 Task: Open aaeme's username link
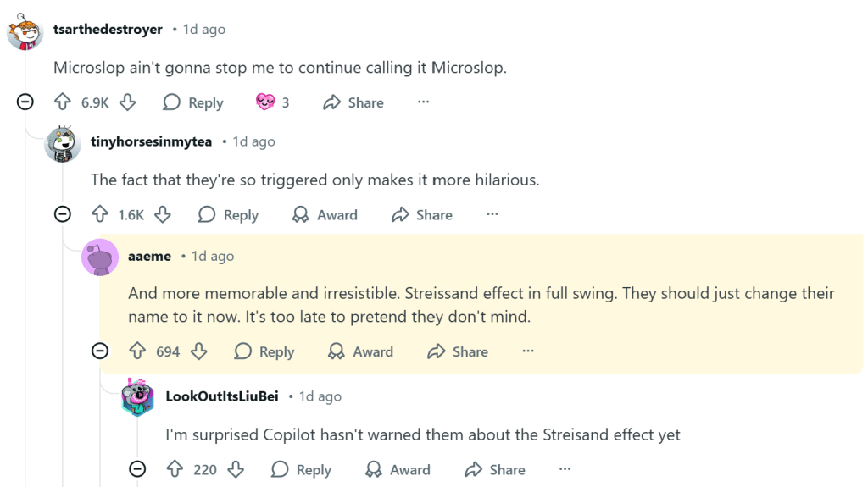149,256
